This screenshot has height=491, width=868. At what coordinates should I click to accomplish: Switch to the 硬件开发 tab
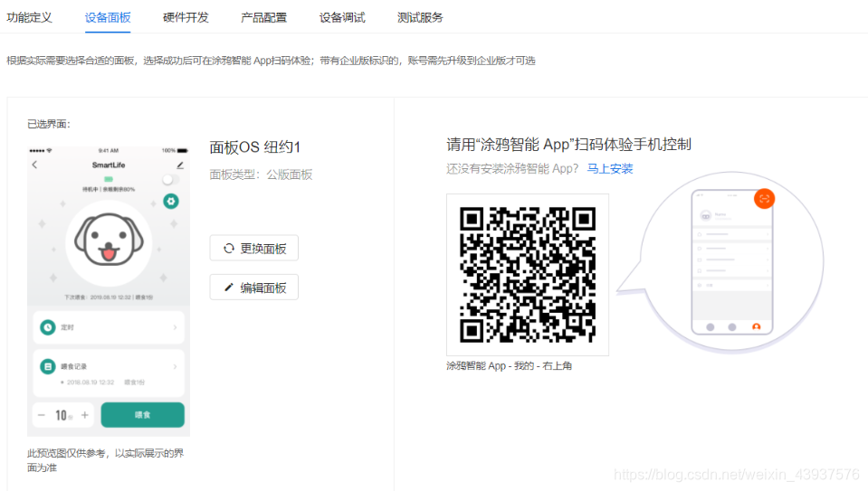[186, 18]
